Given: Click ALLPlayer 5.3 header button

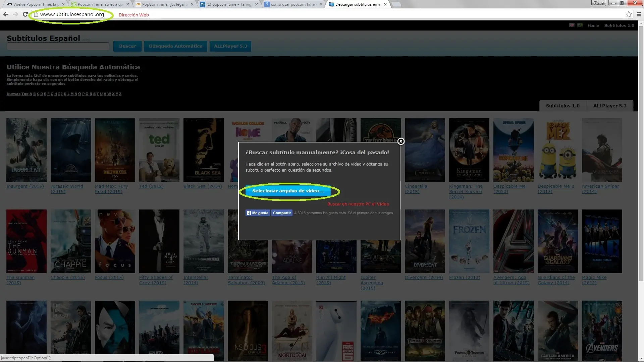Looking at the screenshot, I should click(x=230, y=46).
